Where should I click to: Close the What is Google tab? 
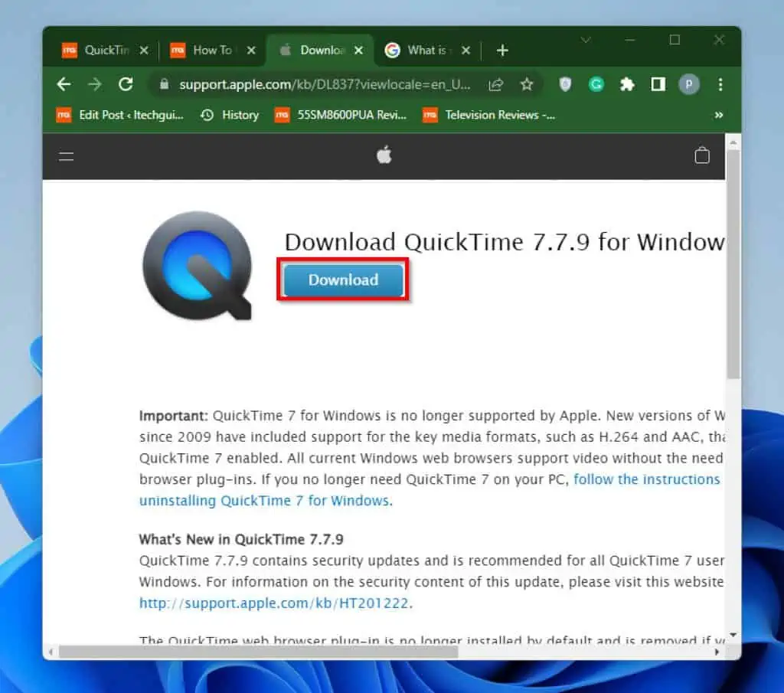click(x=465, y=50)
